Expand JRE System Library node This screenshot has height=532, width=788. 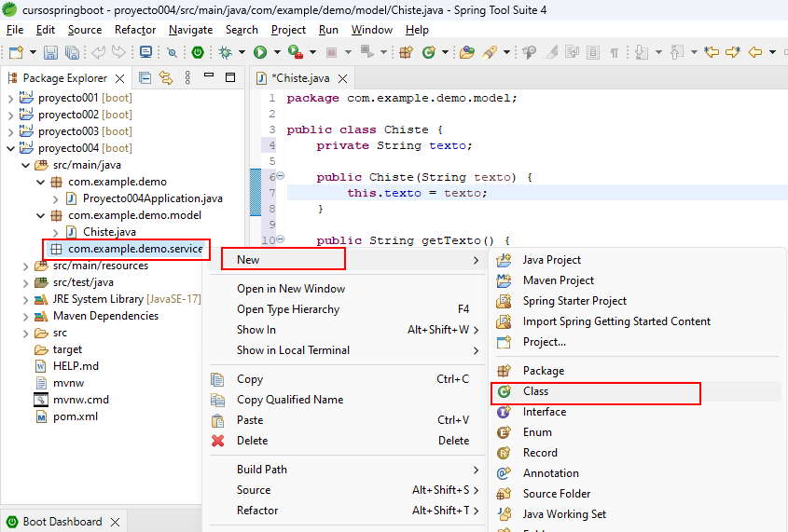coord(25,300)
